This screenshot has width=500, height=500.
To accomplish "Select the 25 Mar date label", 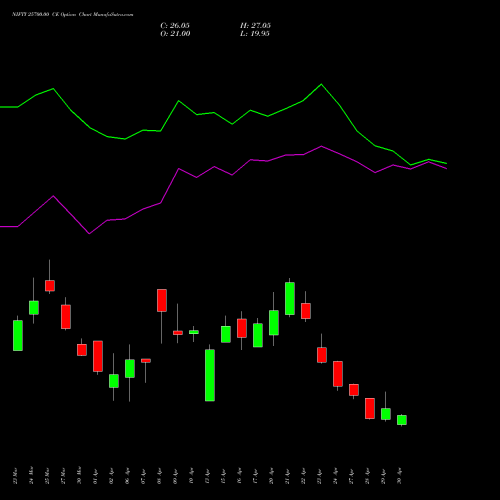I will point(47,476).
